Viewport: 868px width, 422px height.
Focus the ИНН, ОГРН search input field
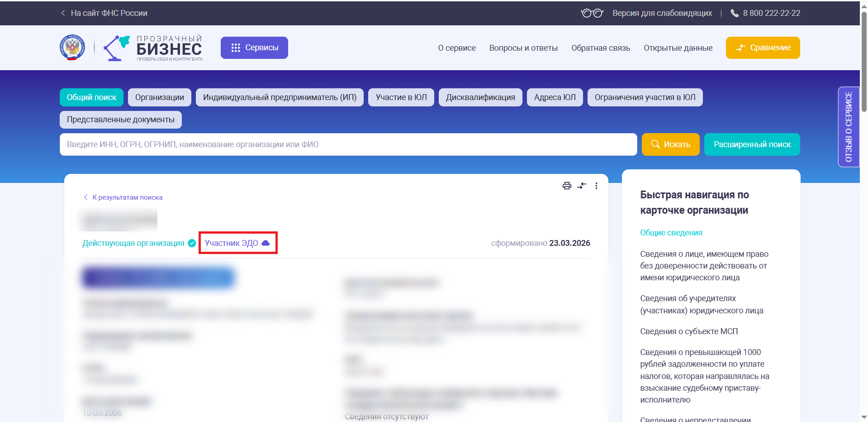pos(348,144)
